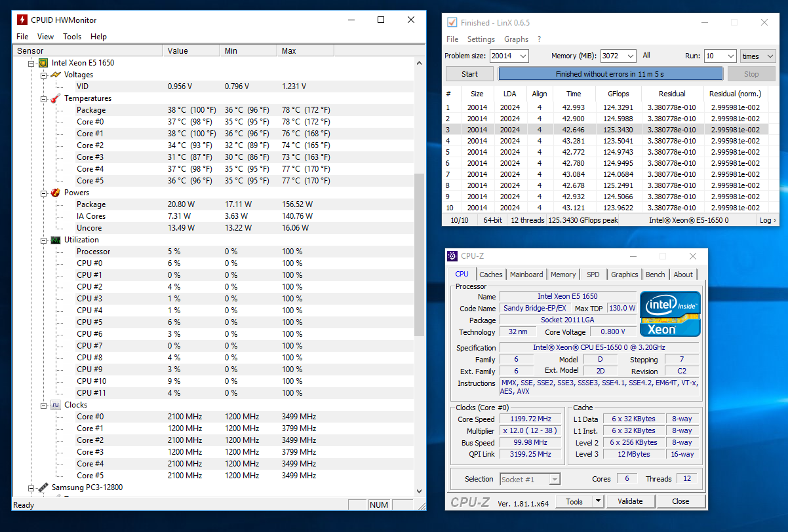Viewport: 788px width, 532px height.
Task: Open LinX File menu
Action: (452, 39)
